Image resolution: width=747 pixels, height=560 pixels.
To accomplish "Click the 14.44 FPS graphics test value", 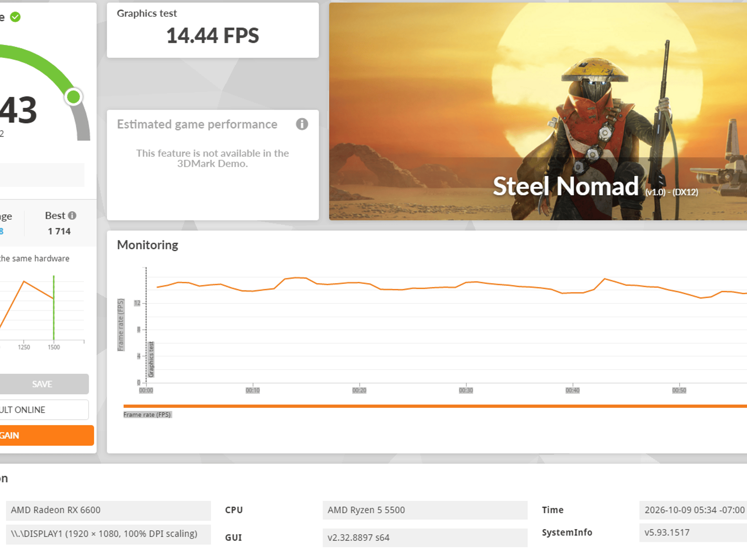I will coord(213,36).
